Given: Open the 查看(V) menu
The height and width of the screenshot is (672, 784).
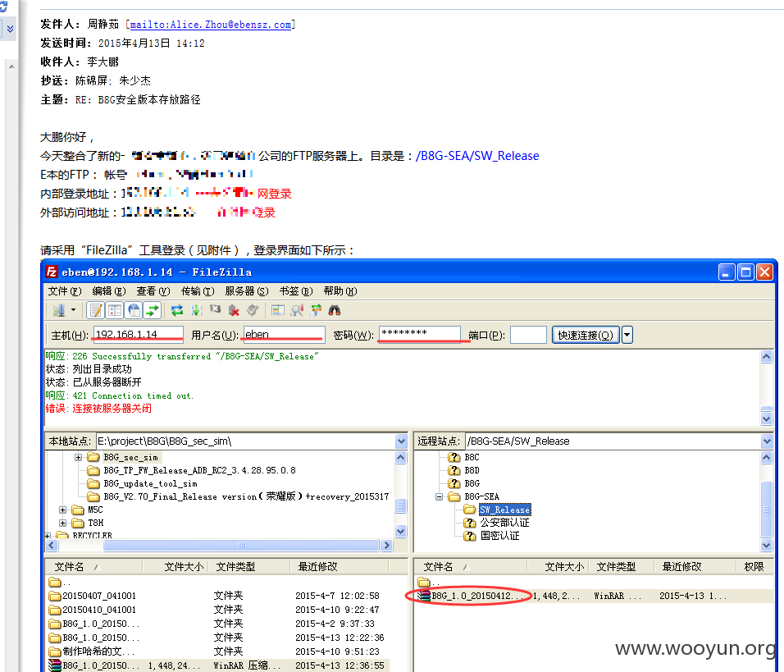Looking at the screenshot, I should coord(153,291).
